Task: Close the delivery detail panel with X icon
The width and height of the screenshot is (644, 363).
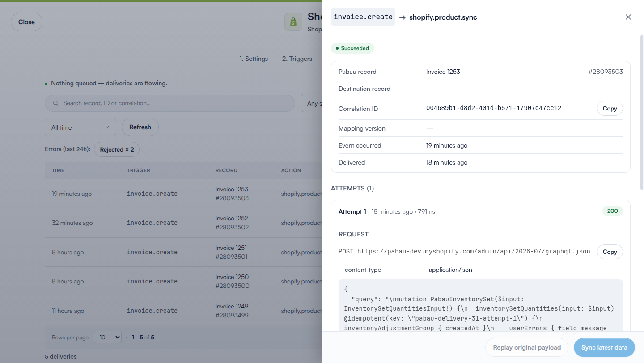Action: pyautogui.click(x=628, y=17)
